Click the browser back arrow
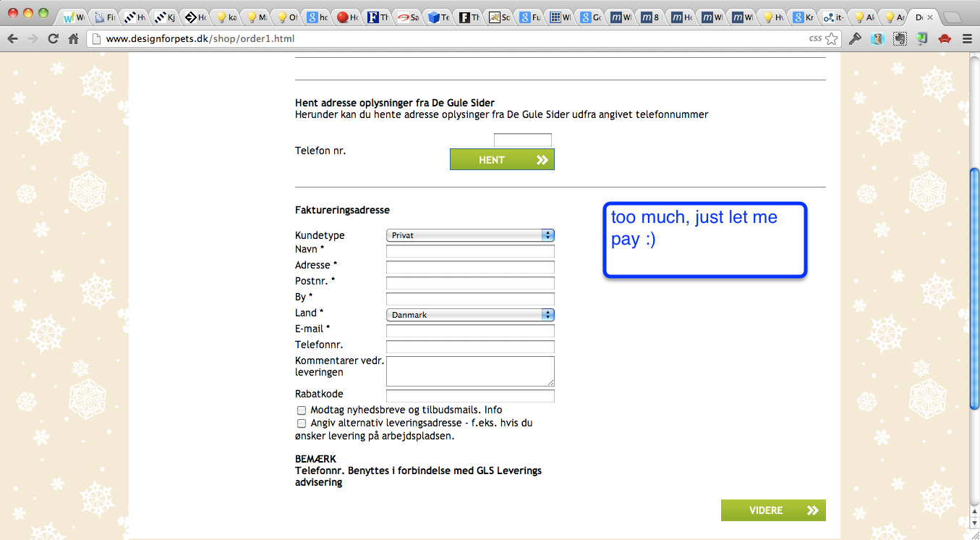The width and height of the screenshot is (980, 540). tap(12, 39)
